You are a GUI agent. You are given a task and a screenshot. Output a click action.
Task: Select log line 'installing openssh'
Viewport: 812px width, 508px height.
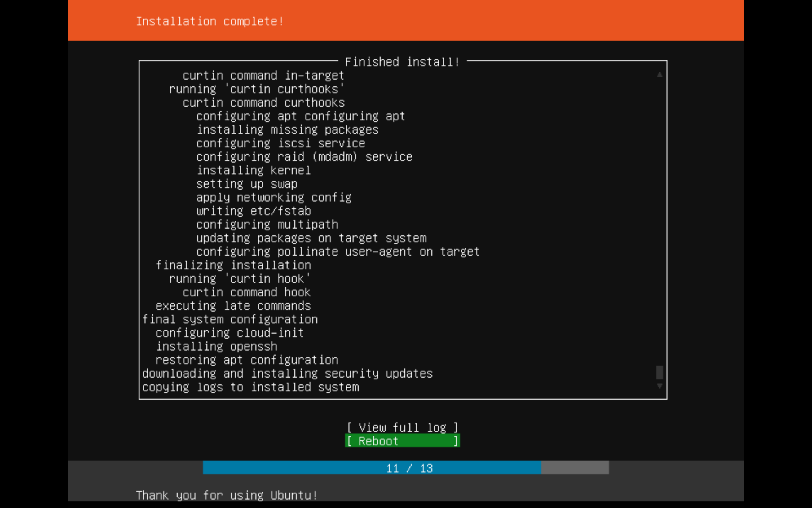tap(217, 347)
